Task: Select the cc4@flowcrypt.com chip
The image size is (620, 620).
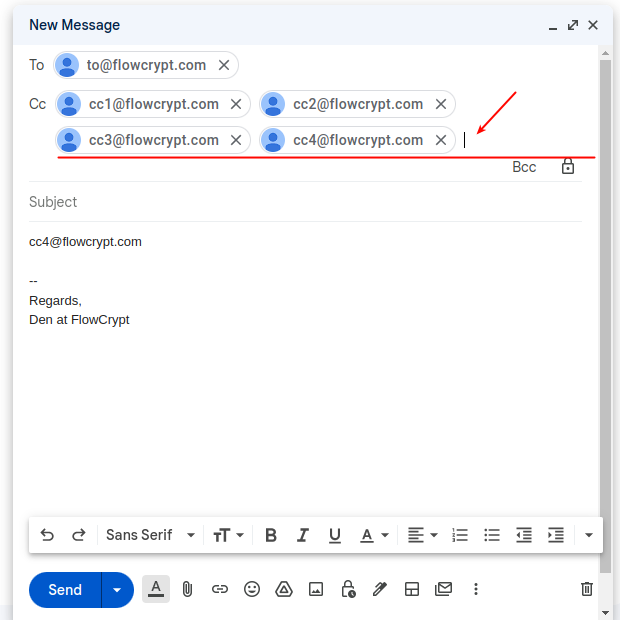Action: coord(357,140)
